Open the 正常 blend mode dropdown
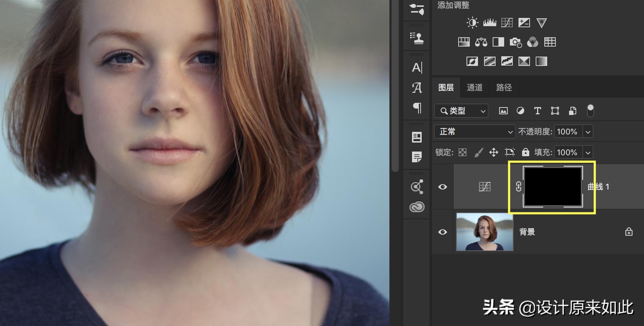Screen dimensions: 644x326 (474, 132)
